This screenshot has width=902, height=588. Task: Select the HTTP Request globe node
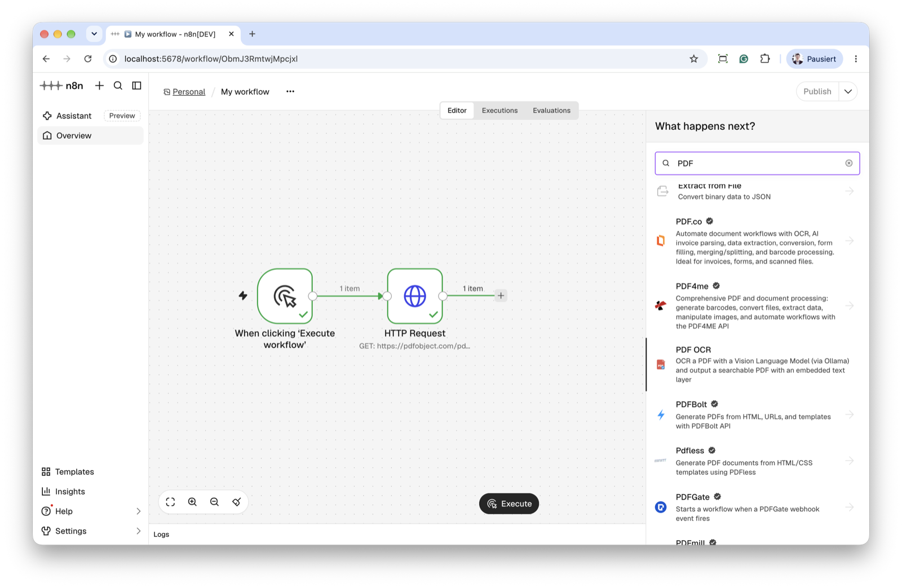click(x=415, y=296)
